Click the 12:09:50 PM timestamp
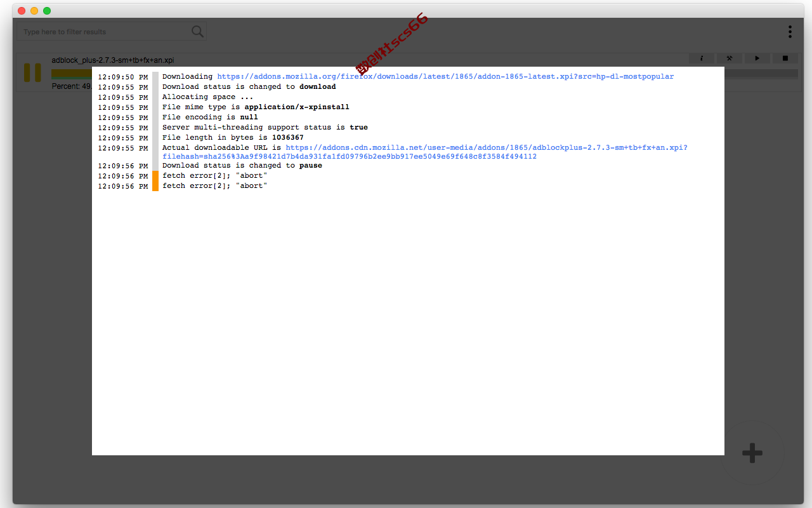Screen dimensions: 812x508 123,77
